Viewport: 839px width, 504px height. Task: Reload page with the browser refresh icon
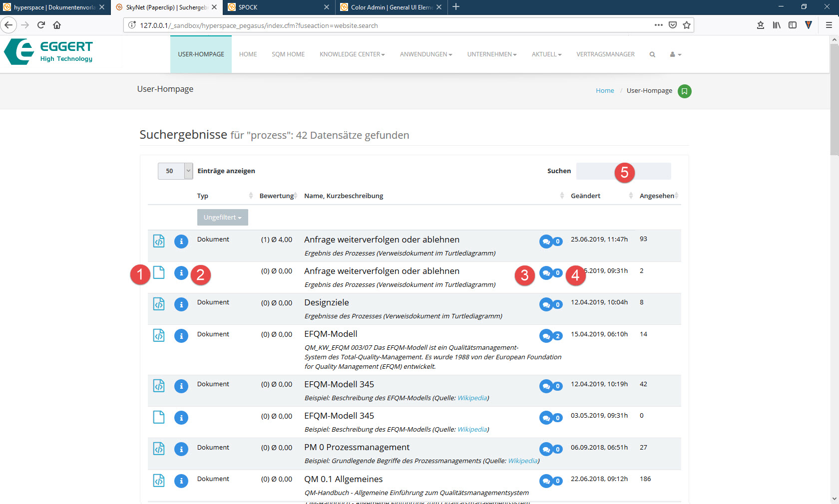(x=41, y=25)
